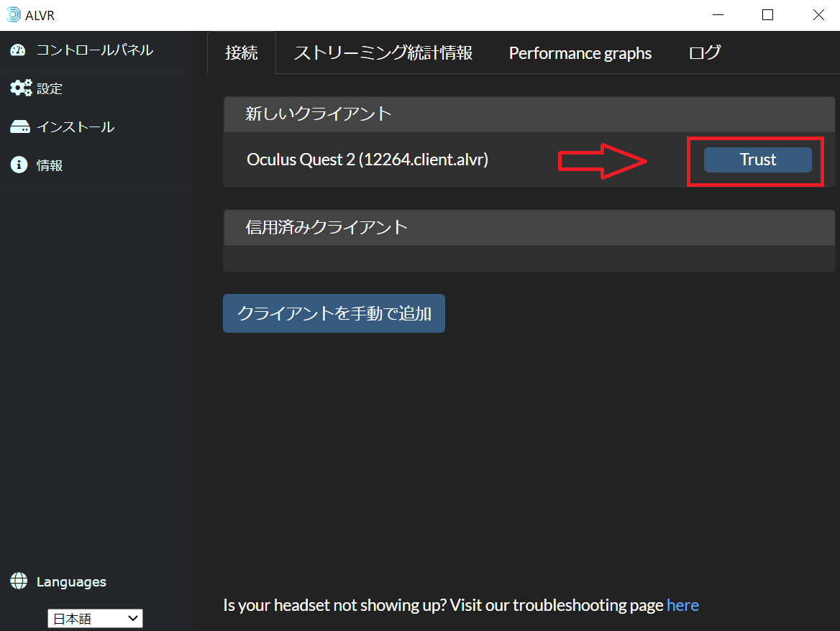Minimize the ALVR window
Viewport: 840px width, 631px height.
coord(718,15)
